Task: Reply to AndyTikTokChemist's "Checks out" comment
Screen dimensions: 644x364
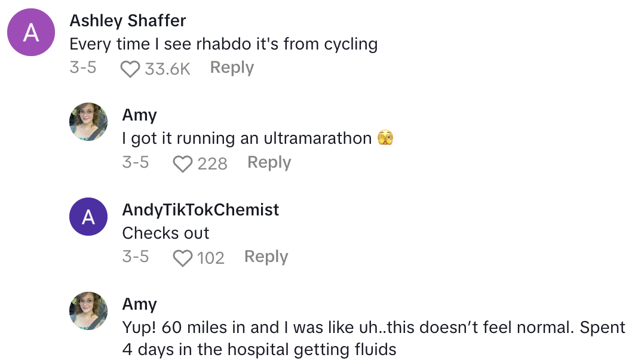Action: (266, 257)
